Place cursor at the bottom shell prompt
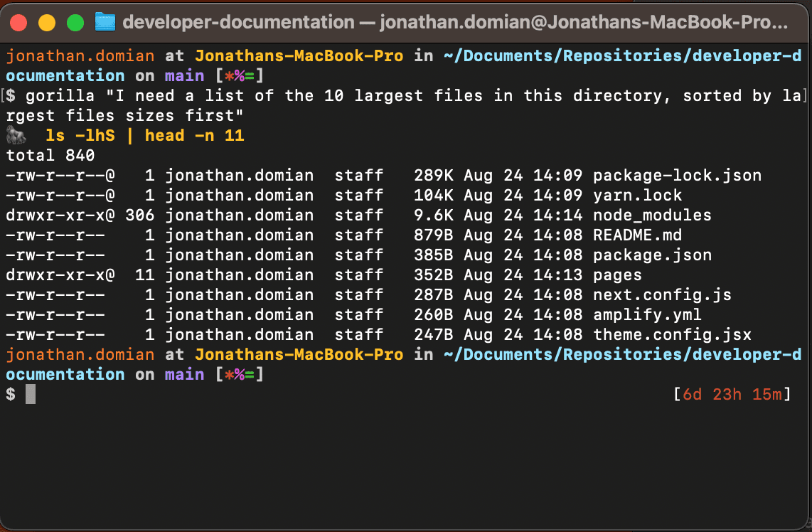Image resolution: width=812 pixels, height=532 pixels. (x=31, y=394)
